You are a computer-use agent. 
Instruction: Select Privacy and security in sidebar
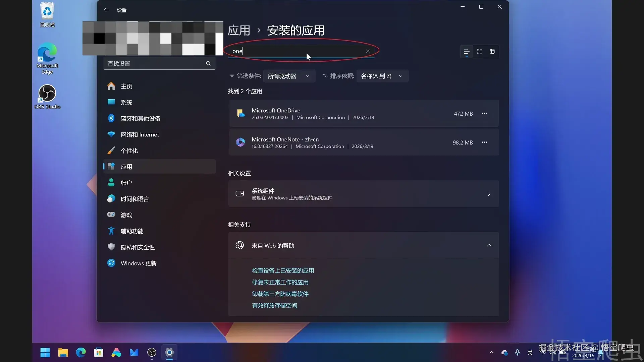[138, 247]
